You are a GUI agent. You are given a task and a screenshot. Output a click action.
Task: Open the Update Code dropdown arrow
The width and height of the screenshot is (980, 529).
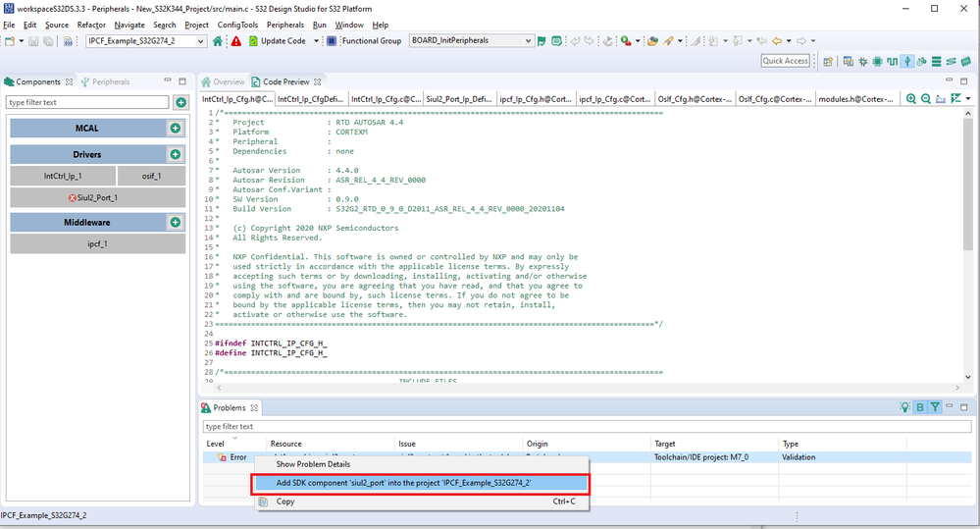pos(316,41)
